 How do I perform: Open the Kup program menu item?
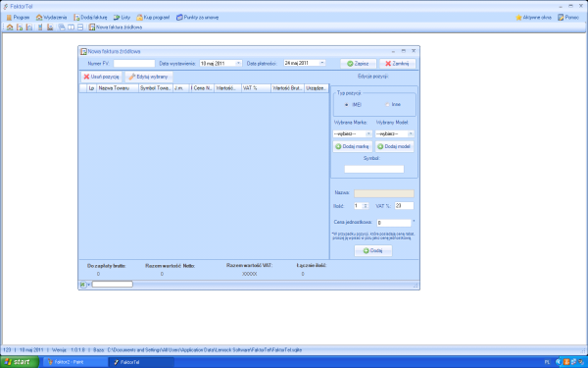(153, 18)
